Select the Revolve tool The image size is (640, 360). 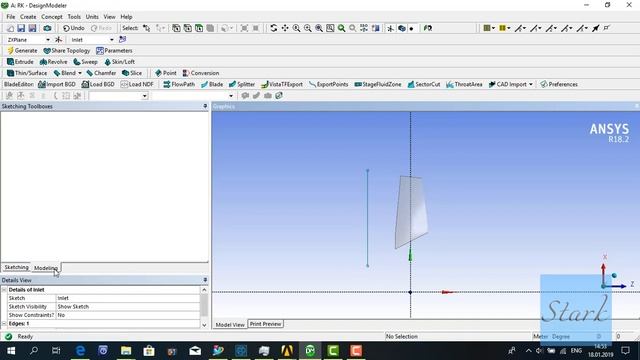[53, 62]
